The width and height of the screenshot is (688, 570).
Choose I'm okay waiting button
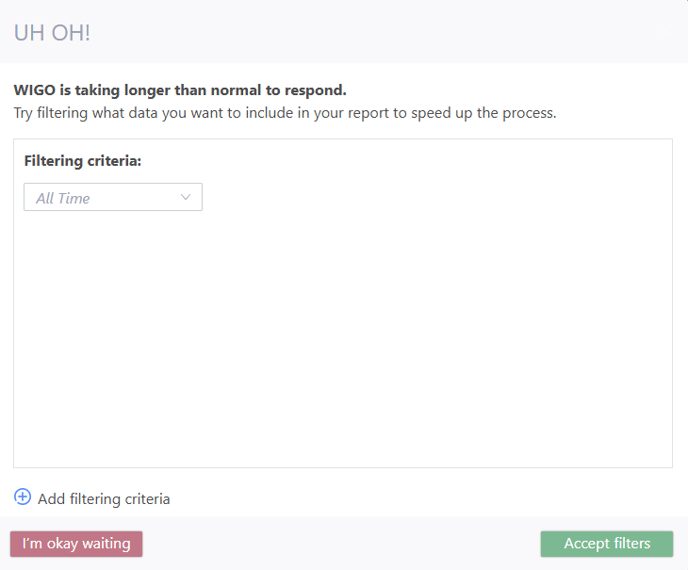[76, 544]
